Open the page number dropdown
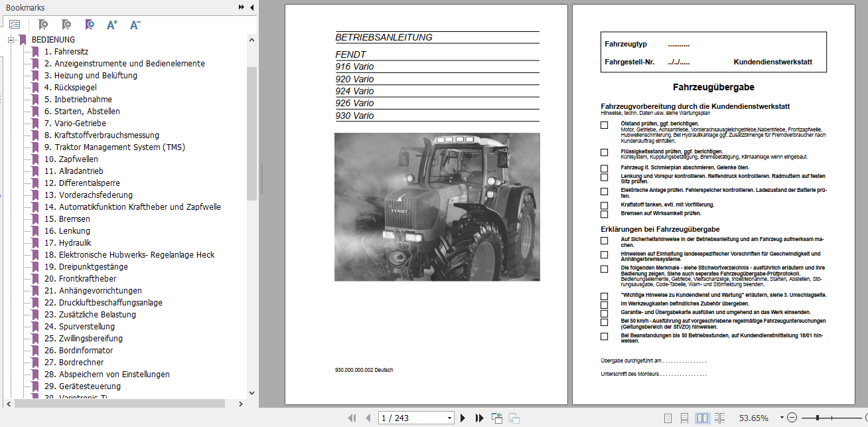This screenshot has width=868, height=427. tap(450, 418)
